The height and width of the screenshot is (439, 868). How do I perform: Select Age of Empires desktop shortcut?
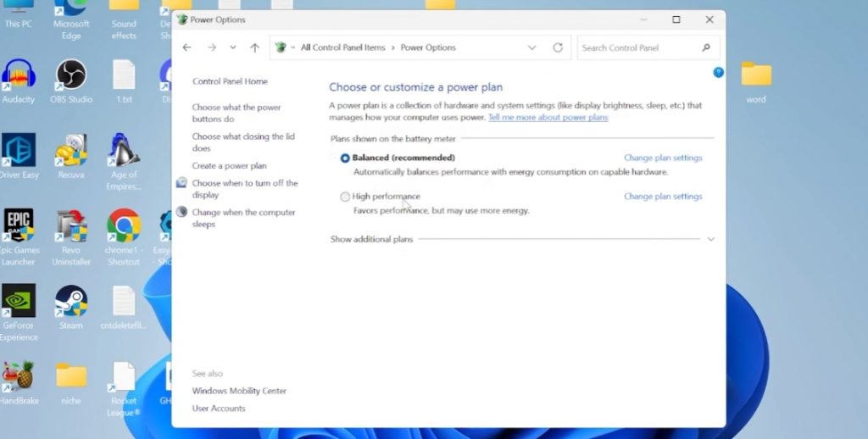click(x=124, y=162)
